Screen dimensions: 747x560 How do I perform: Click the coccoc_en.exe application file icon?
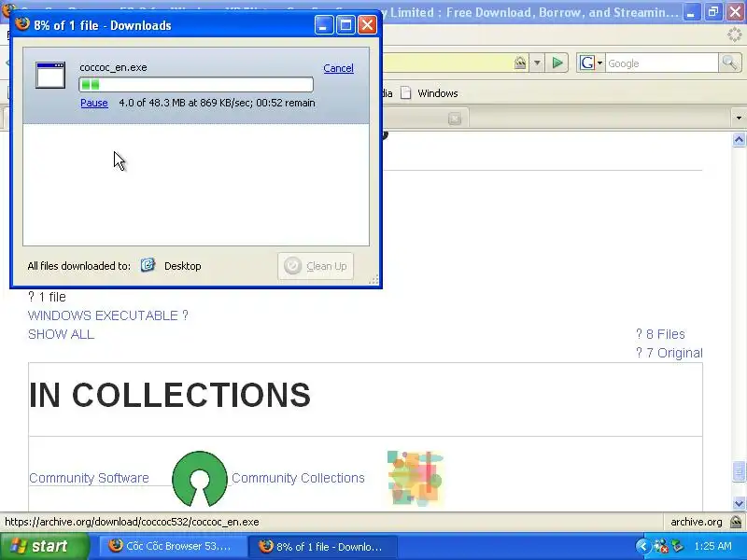tap(50, 76)
